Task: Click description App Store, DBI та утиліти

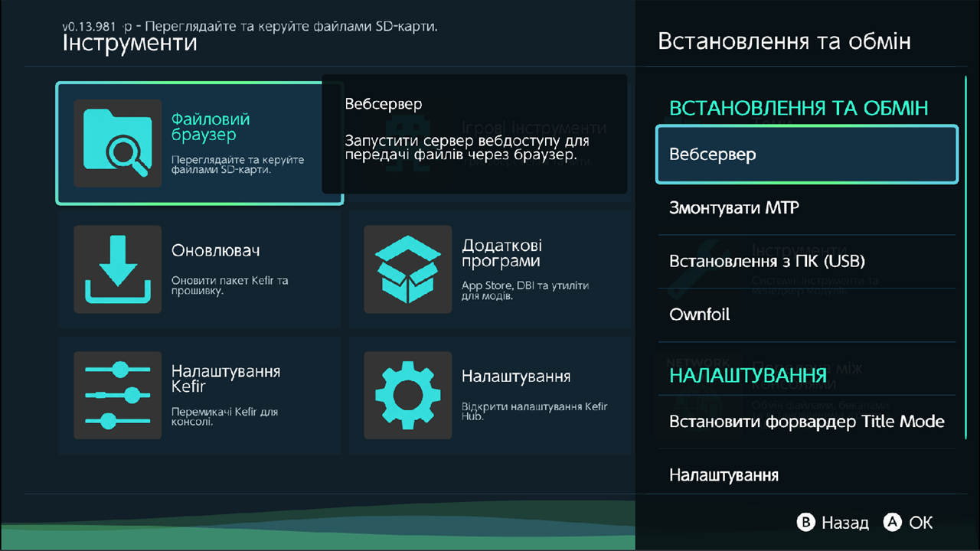Action: 525,291
